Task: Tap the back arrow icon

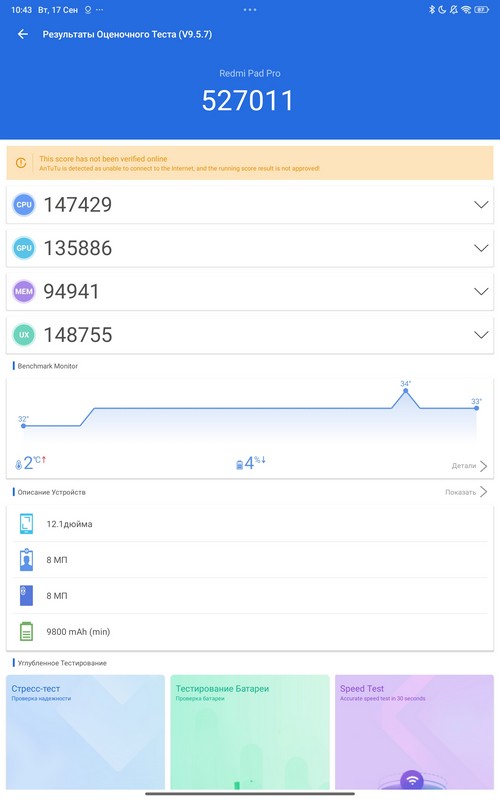Action: coord(22,34)
